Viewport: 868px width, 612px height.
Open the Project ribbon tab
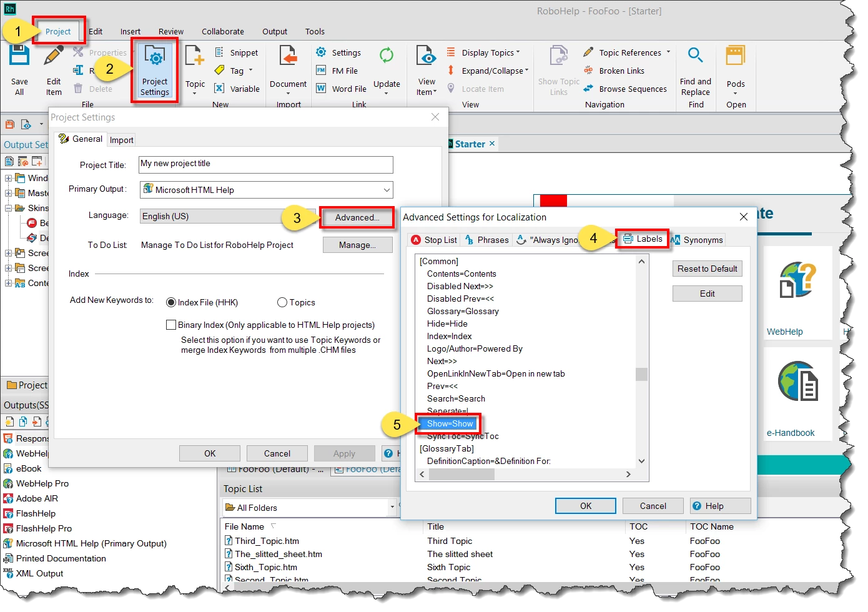click(58, 31)
